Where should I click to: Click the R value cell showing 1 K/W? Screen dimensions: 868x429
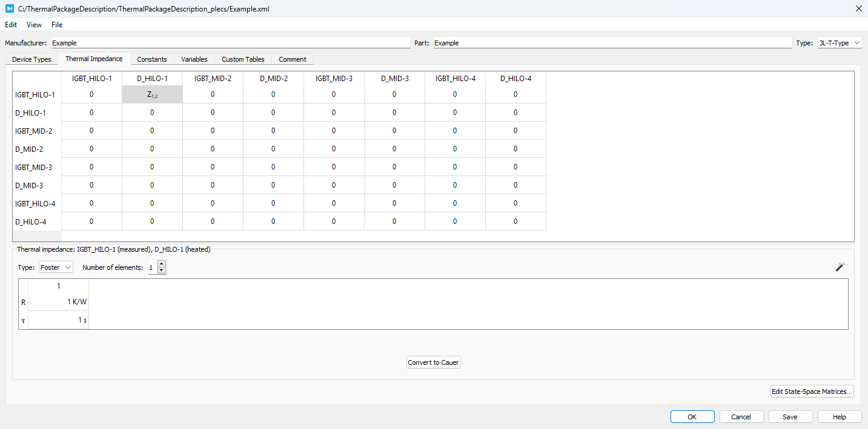click(x=59, y=302)
